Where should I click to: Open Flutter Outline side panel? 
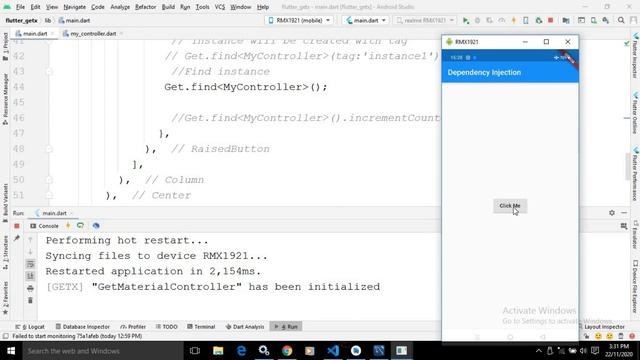point(635,113)
